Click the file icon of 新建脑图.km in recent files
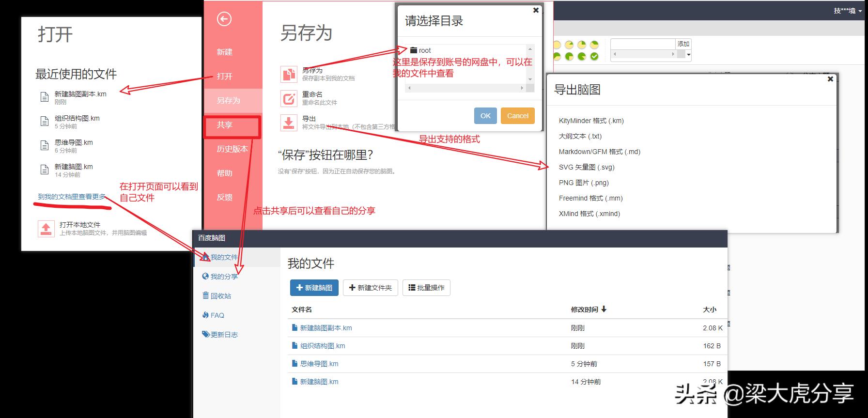The width and height of the screenshot is (868, 418). coord(45,170)
